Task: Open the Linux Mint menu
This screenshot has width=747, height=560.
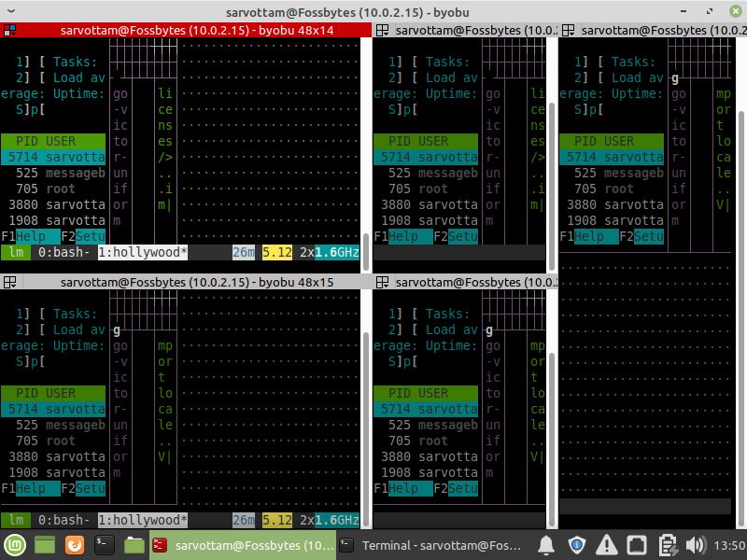Action: [13, 545]
